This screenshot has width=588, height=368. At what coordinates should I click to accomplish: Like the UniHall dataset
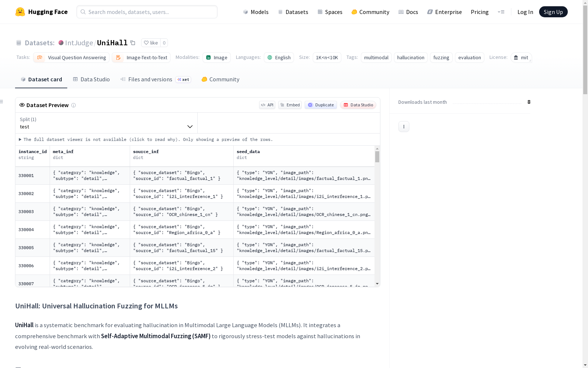(151, 43)
